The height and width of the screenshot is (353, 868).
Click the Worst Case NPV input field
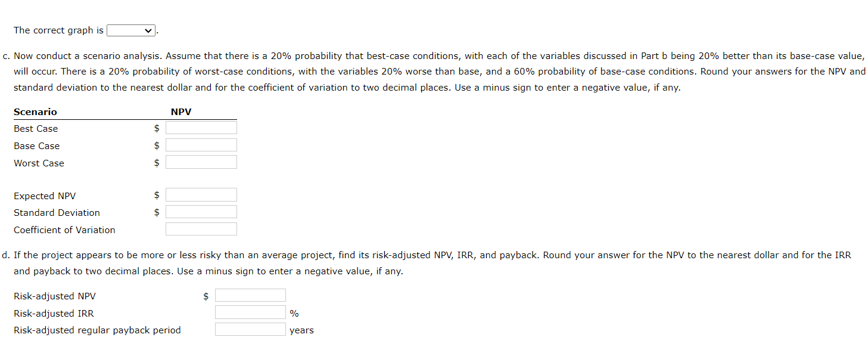[x=201, y=161]
